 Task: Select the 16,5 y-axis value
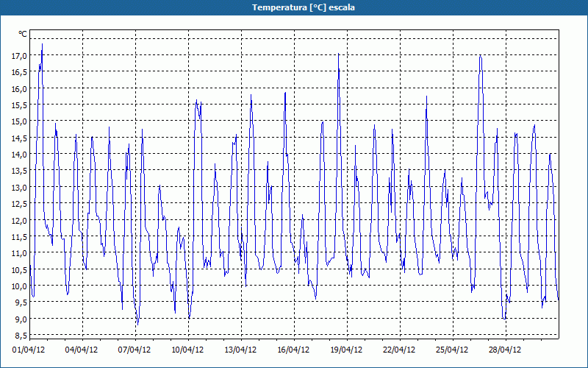click(19, 72)
